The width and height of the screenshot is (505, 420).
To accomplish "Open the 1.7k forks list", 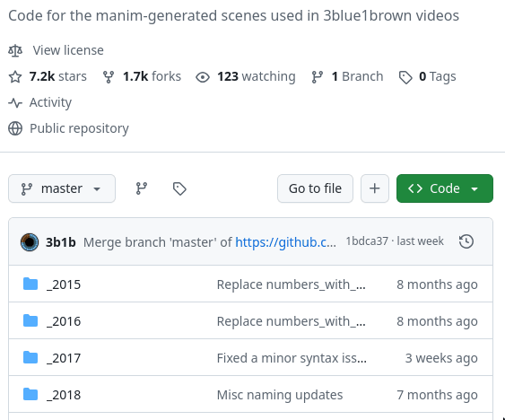I will 152,76.
